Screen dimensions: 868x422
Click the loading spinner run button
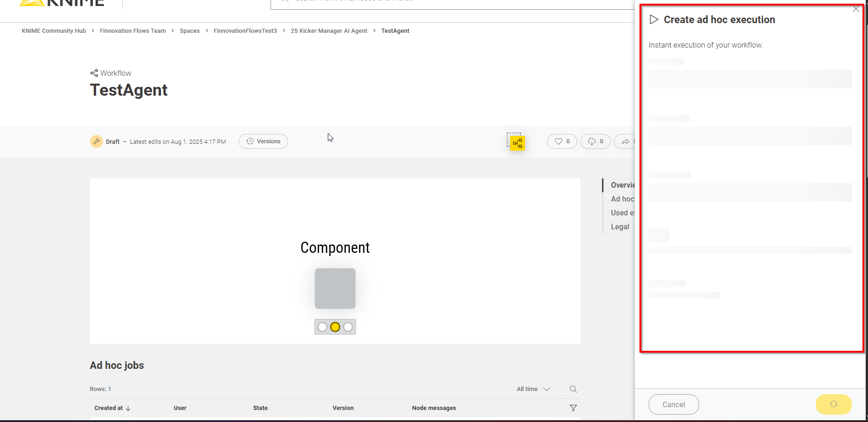[833, 404]
